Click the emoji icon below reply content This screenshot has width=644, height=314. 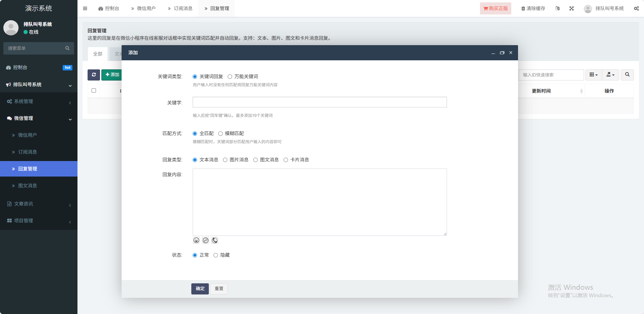click(x=196, y=240)
